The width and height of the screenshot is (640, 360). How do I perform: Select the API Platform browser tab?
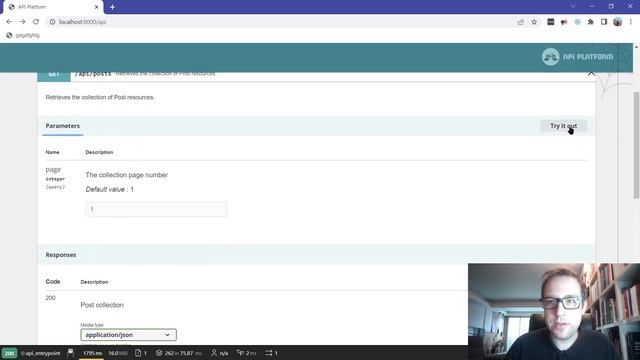[x=52, y=7]
